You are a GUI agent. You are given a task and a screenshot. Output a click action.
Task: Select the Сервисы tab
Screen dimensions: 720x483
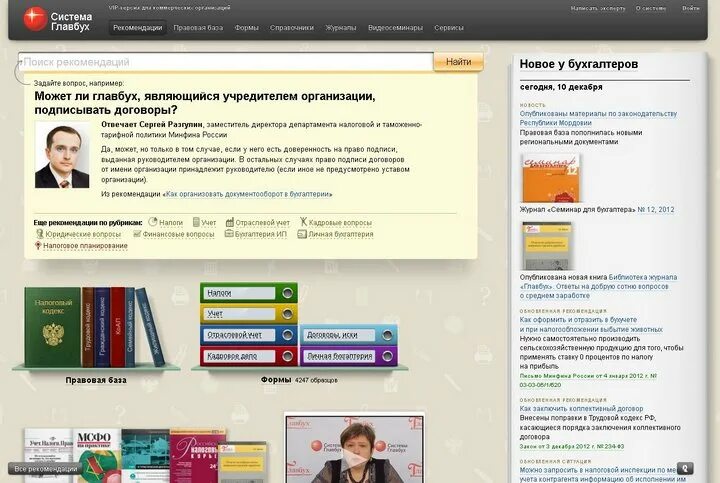pyautogui.click(x=449, y=28)
